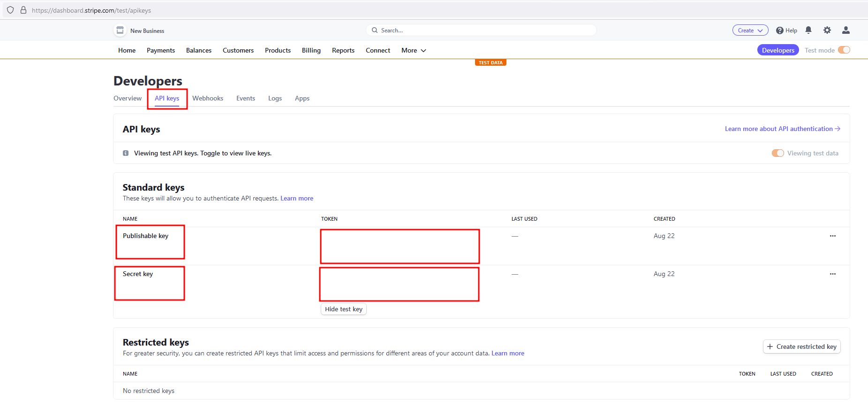Switch to the Events tab
The width and height of the screenshot is (868, 408).
tap(246, 98)
